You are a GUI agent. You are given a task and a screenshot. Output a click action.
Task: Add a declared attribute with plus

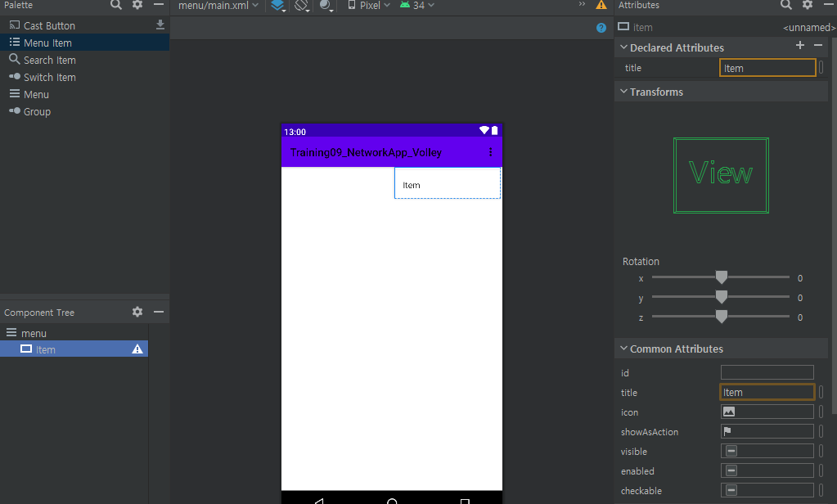click(799, 45)
